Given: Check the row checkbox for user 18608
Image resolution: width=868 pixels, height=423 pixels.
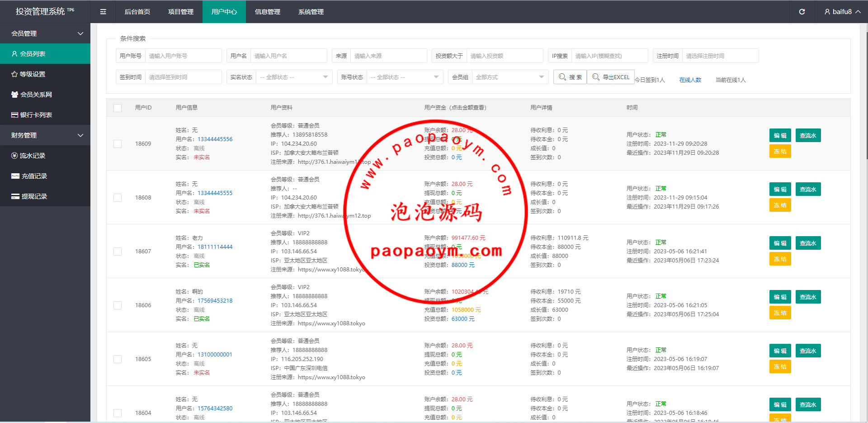Looking at the screenshot, I should (118, 198).
